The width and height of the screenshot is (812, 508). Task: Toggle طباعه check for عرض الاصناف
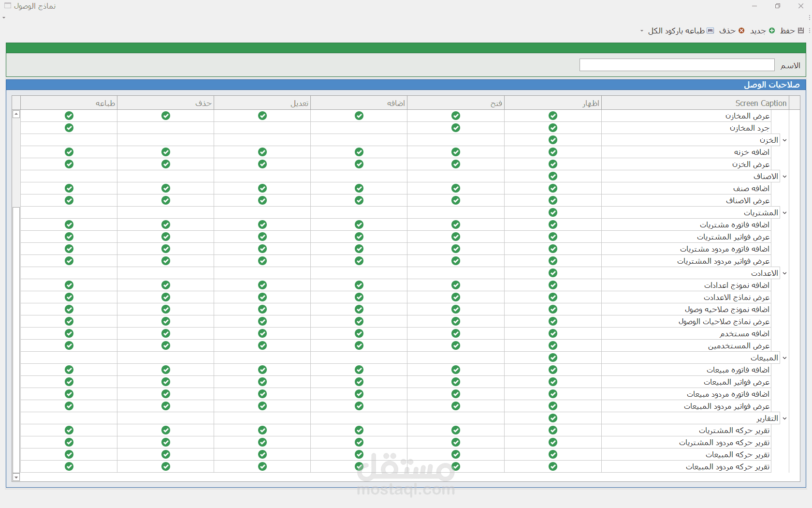(69, 200)
